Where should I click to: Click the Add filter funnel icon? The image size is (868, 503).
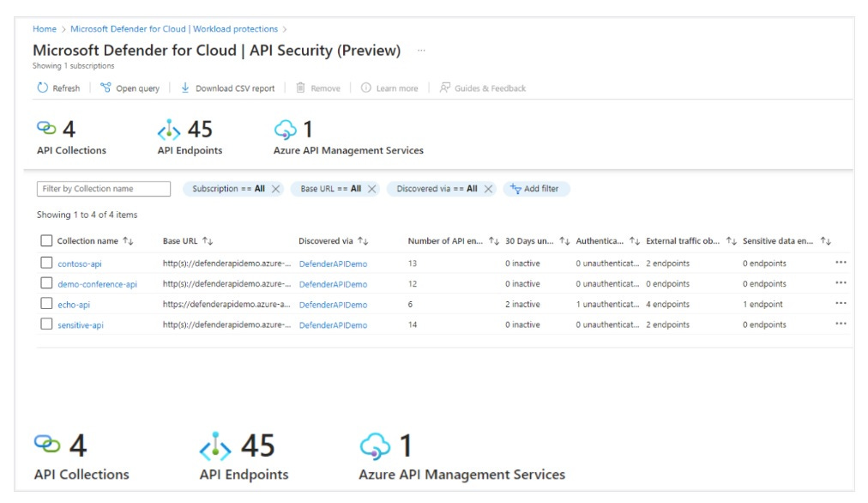tap(515, 189)
